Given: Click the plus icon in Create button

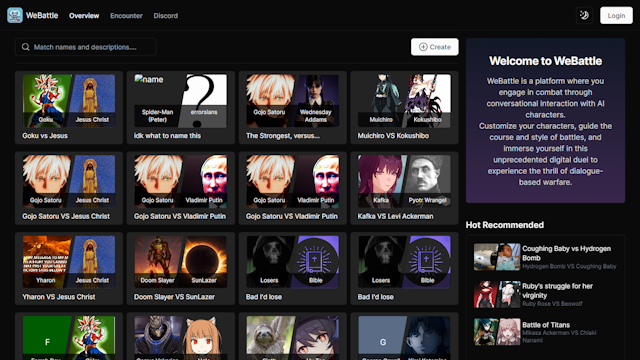Looking at the screenshot, I should point(423,47).
